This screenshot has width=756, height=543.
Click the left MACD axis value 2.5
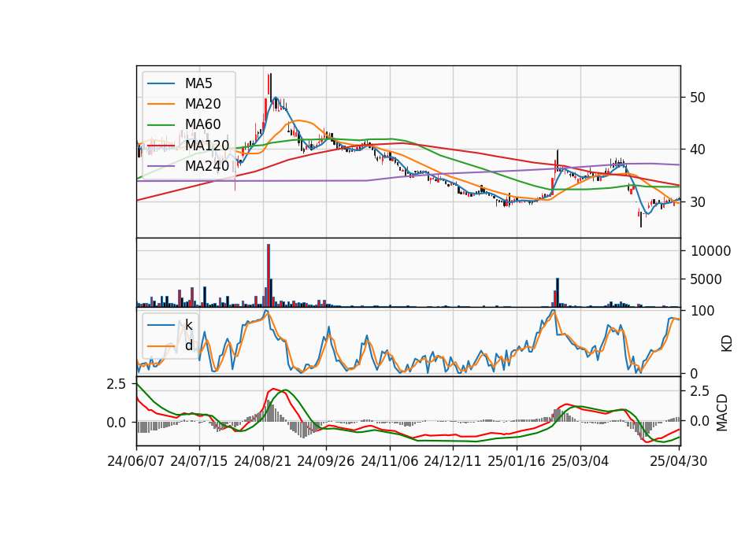coord(116,385)
